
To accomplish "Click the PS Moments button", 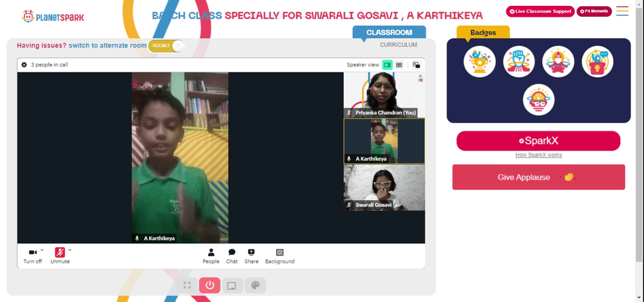I will point(594,12).
